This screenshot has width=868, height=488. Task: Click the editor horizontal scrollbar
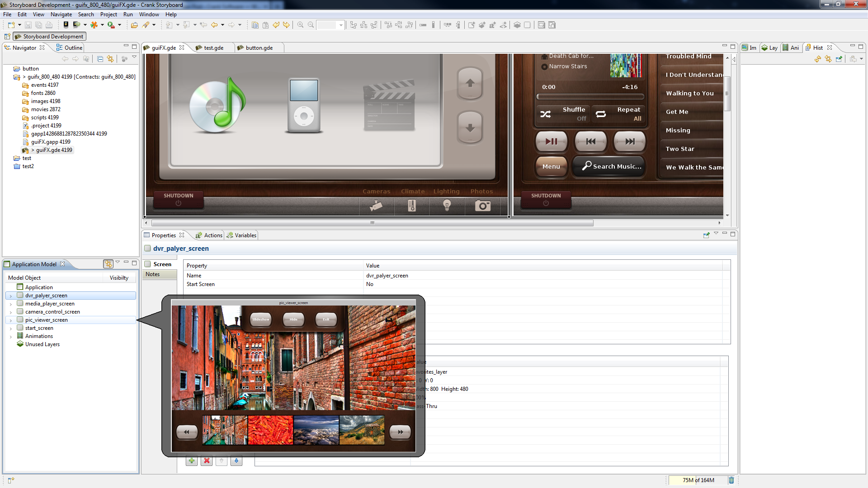(373, 223)
